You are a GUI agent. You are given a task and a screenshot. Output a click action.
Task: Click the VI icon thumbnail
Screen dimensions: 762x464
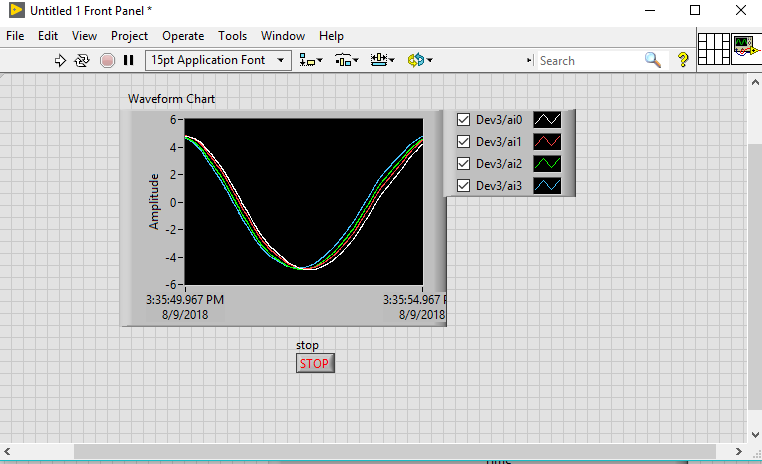click(746, 49)
